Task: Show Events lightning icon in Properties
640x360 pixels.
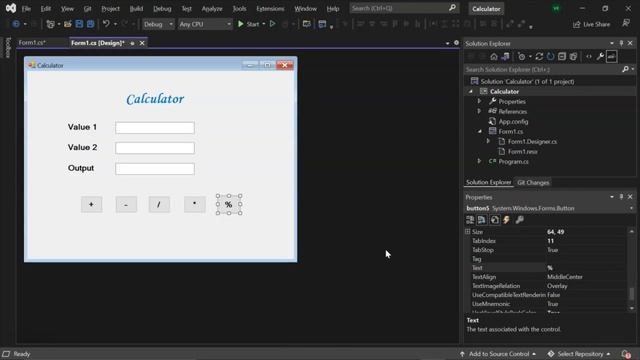Action: pos(507,220)
